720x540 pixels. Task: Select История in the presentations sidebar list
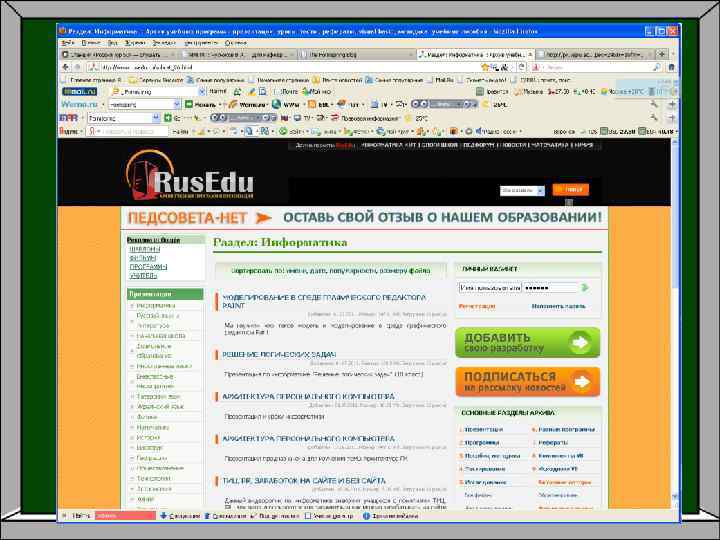(148, 438)
